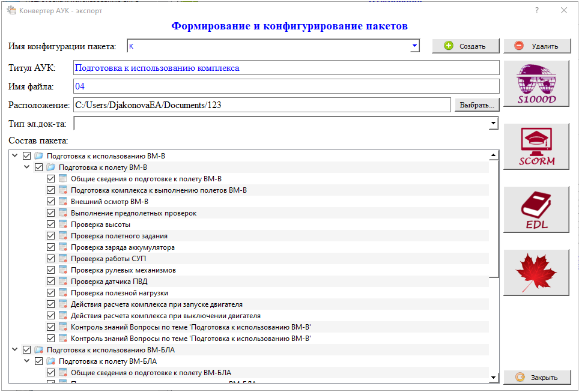Viewport: 579px width, 392px height.
Task: Click folder icon of 'Подготовка к использованию ВМ-В'
Action: [38, 156]
